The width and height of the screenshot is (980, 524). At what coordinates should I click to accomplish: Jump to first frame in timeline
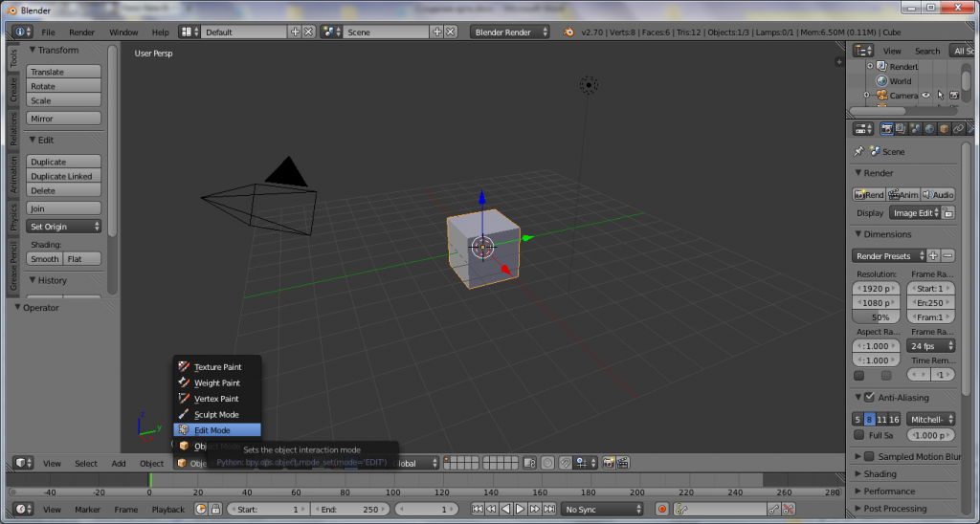coord(478,509)
